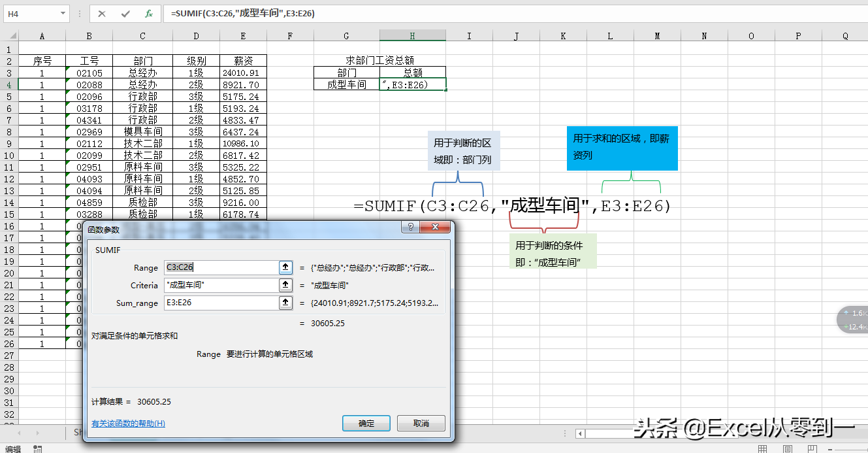Click the macro recording icon in the status bar
Screen dimensions: 868x453
pyautogui.click(x=38, y=448)
